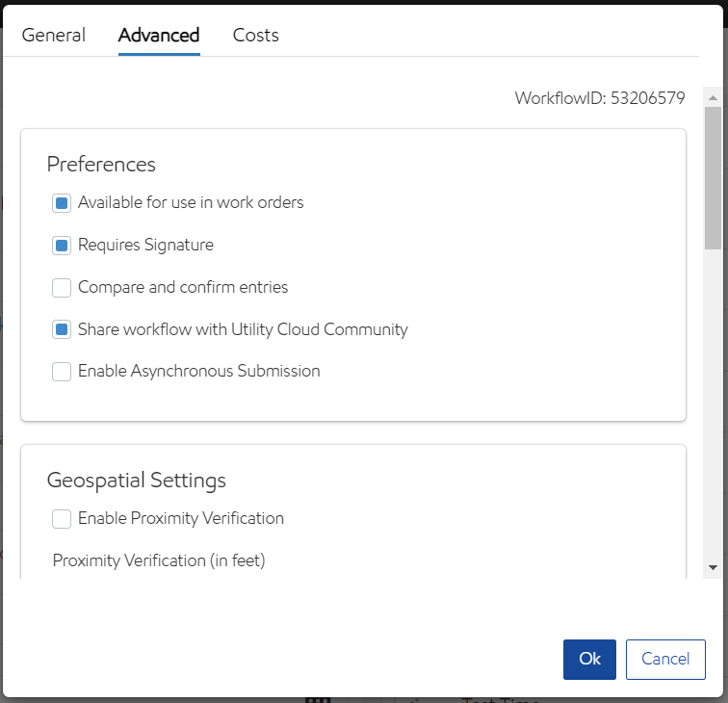This screenshot has height=703, width=728.
Task: Uncheck Available for use in work orders
Action: pos(62,203)
